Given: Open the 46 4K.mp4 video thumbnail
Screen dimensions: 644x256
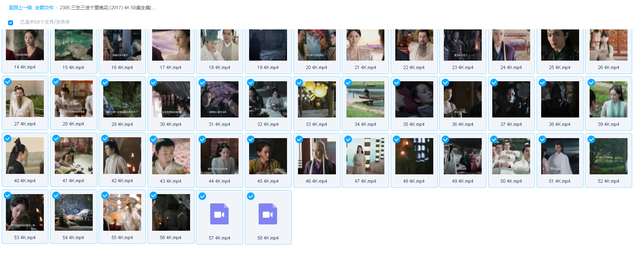Looking at the screenshot, I should pyautogui.click(x=317, y=156).
